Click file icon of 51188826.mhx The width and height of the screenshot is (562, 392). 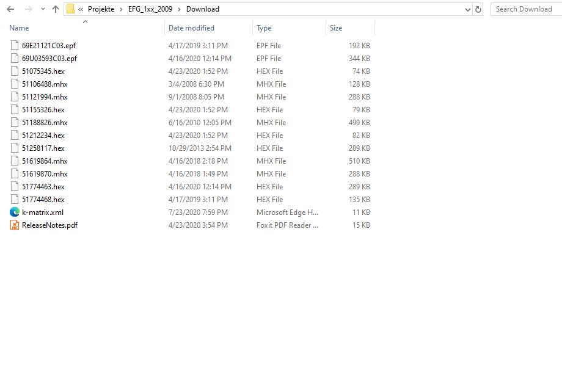coord(14,122)
